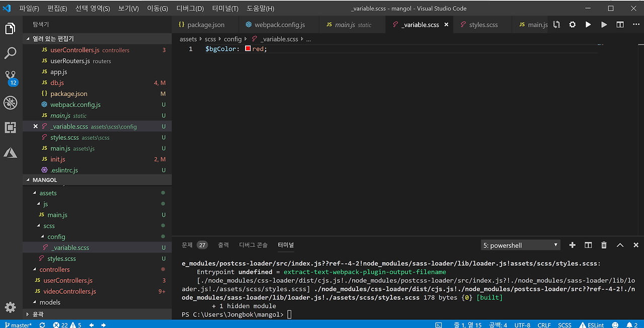Click compare changes icon in editor toolbar
Screen dimensions: 644x328
tap(556, 25)
